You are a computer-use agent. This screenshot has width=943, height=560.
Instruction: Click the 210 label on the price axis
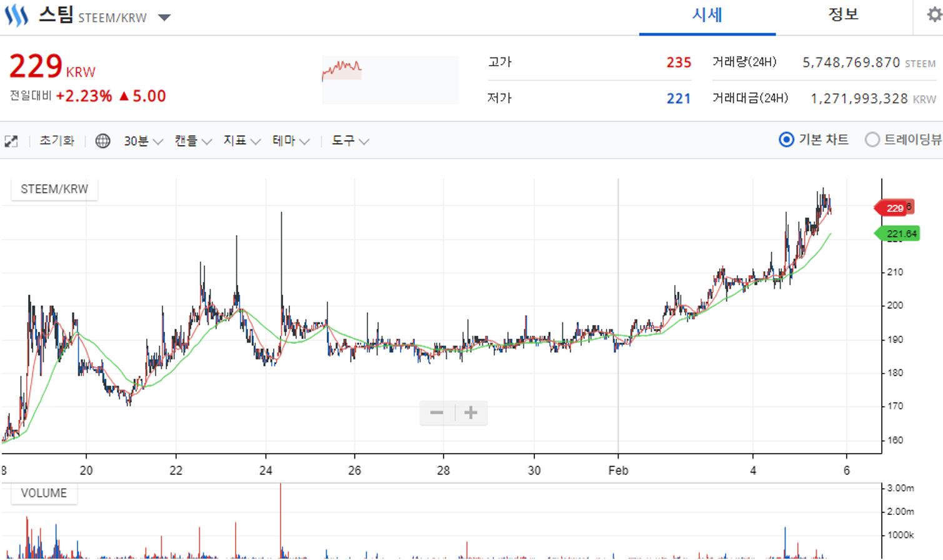(895, 272)
